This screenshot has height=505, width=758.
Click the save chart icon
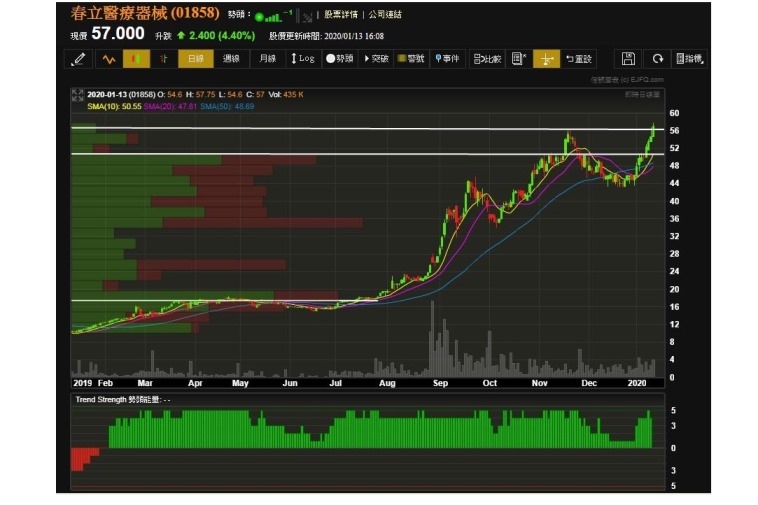(x=628, y=59)
